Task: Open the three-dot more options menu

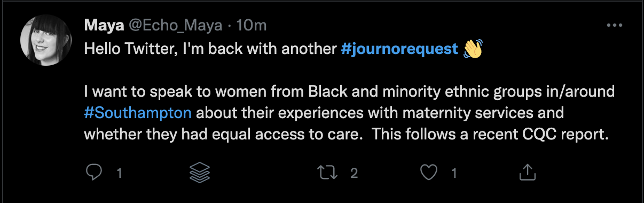Action: 615,26
